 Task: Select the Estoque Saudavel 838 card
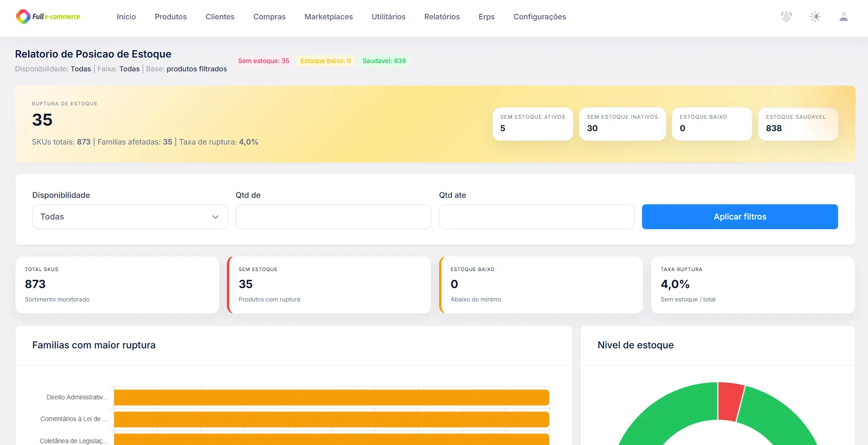[798, 124]
